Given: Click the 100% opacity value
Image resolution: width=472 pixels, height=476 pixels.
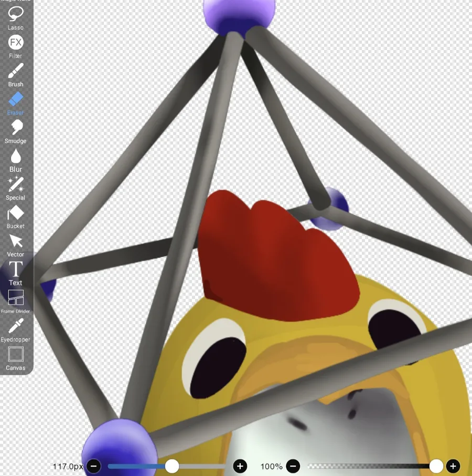Looking at the screenshot, I should [272, 466].
